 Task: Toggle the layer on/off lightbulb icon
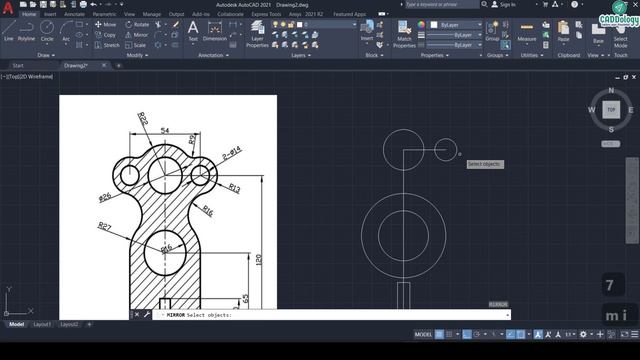tap(275, 25)
